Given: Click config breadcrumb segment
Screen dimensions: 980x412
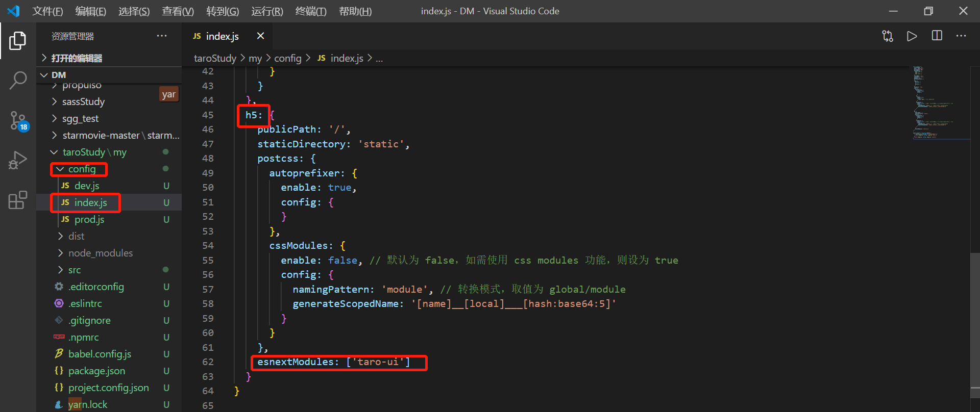Looking at the screenshot, I should coord(288,58).
